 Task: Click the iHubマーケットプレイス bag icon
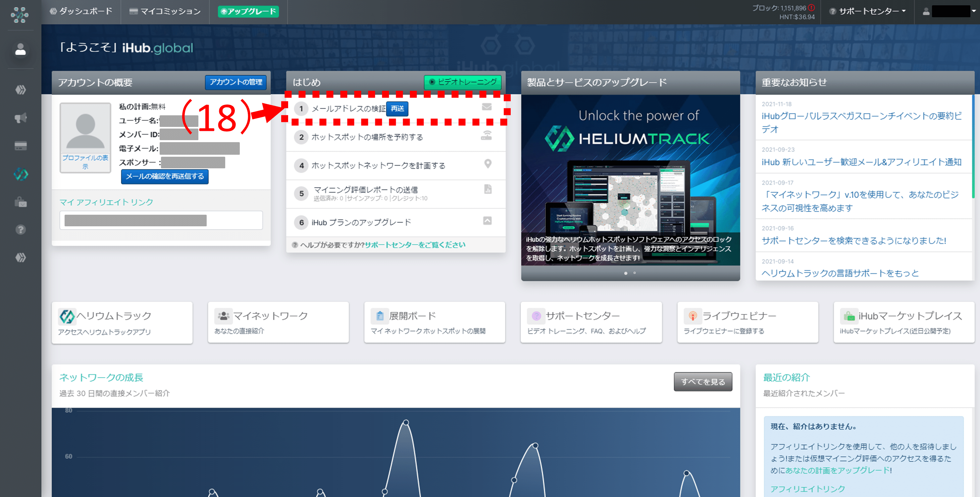click(x=849, y=316)
